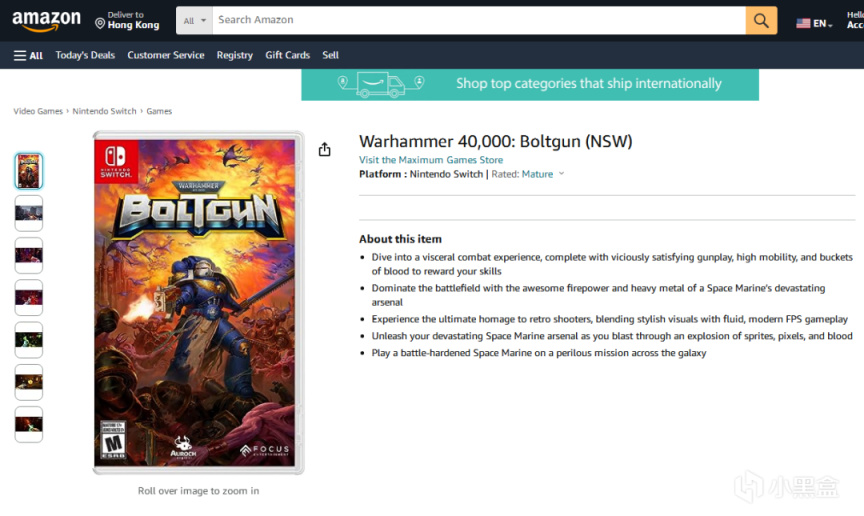Screen dimensions: 864x516
Task: Select the fourth screenshot thumbnail
Action: [29, 298]
